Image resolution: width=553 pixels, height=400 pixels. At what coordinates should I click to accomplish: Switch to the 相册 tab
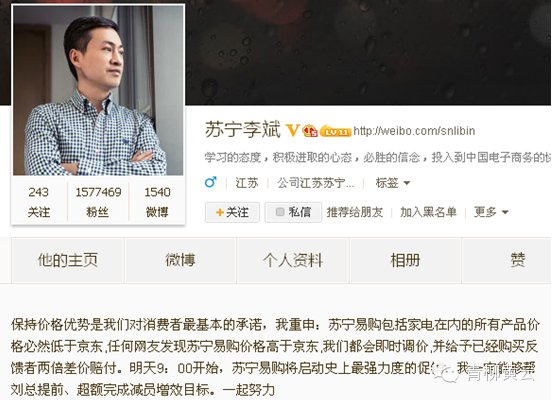(405, 260)
